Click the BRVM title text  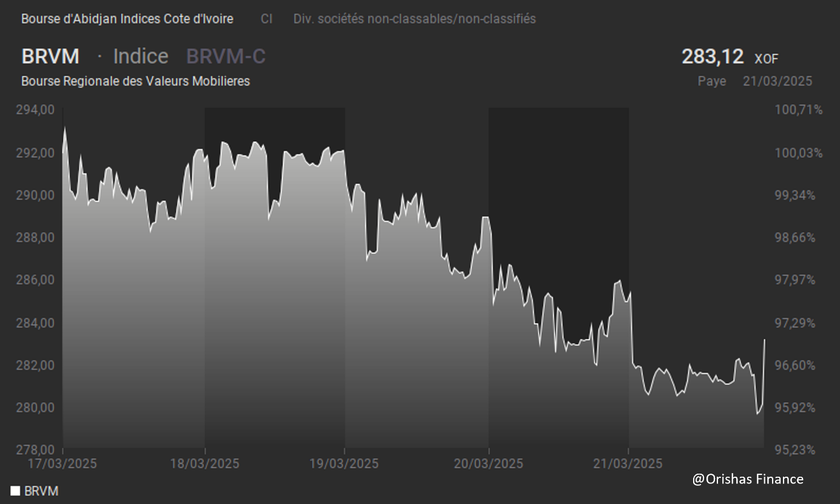point(50,56)
